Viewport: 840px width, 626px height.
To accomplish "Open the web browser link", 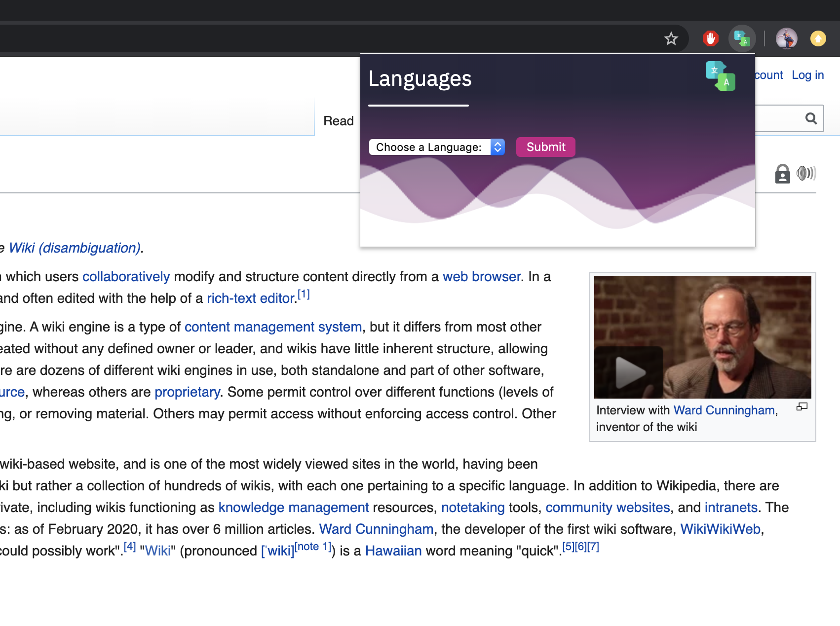I will click(481, 277).
